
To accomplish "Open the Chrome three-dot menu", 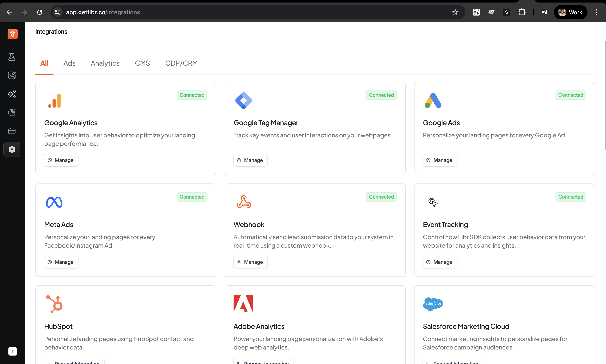I will pyautogui.click(x=597, y=12).
